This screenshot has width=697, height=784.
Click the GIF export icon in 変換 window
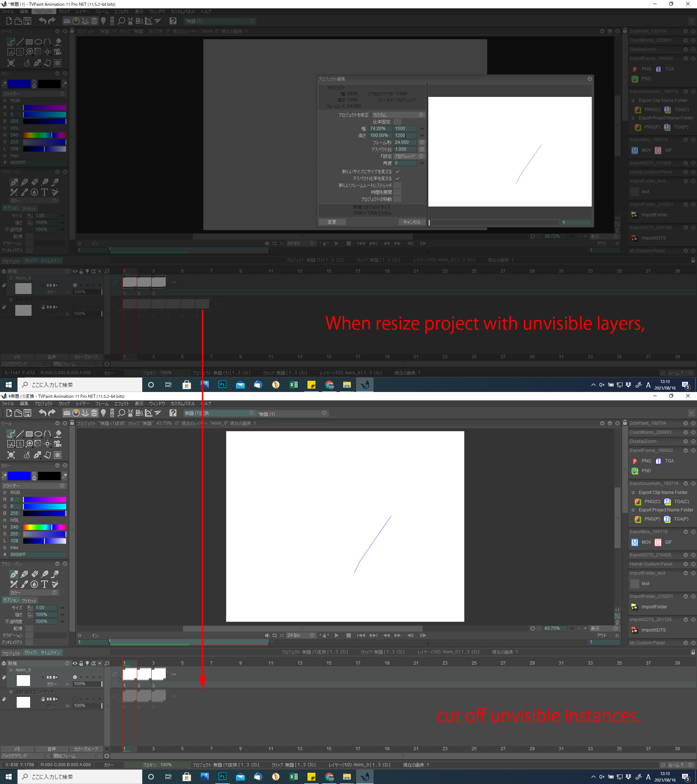coord(658,542)
